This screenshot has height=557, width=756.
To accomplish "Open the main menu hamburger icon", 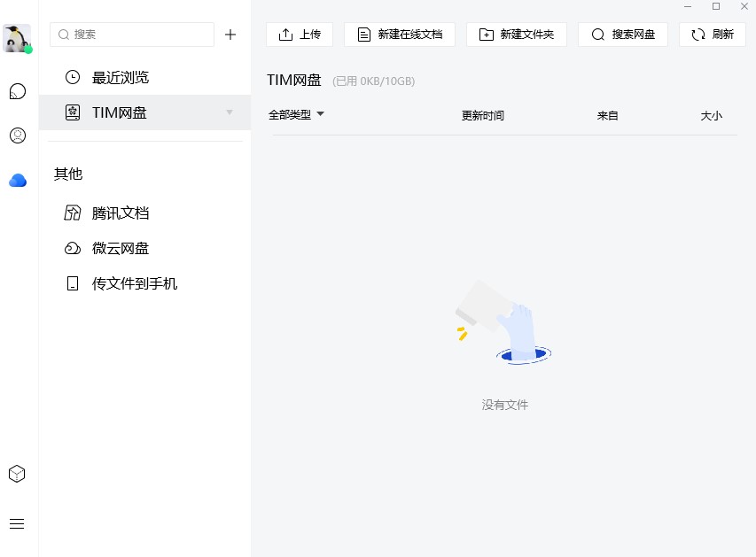I will click(x=18, y=523).
